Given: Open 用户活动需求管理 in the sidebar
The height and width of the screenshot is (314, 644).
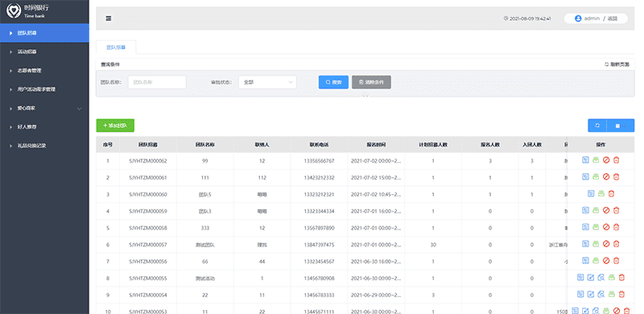Looking at the screenshot, I should (44, 89).
